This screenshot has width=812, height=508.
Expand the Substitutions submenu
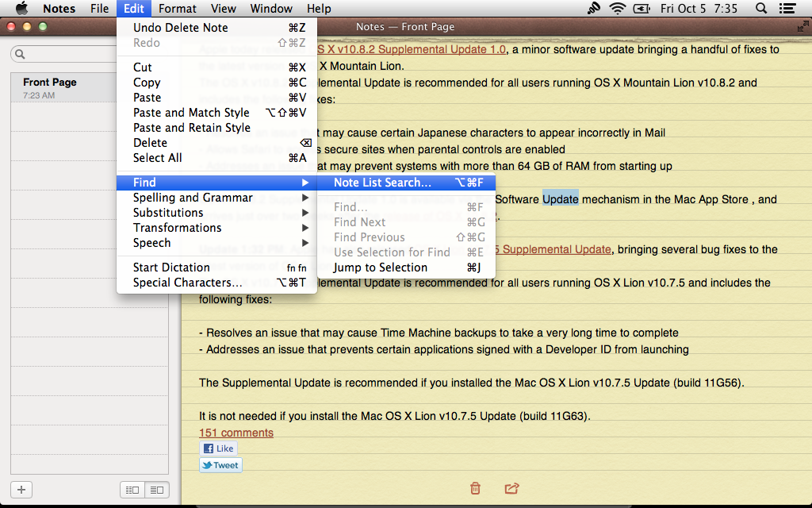pyautogui.click(x=216, y=213)
